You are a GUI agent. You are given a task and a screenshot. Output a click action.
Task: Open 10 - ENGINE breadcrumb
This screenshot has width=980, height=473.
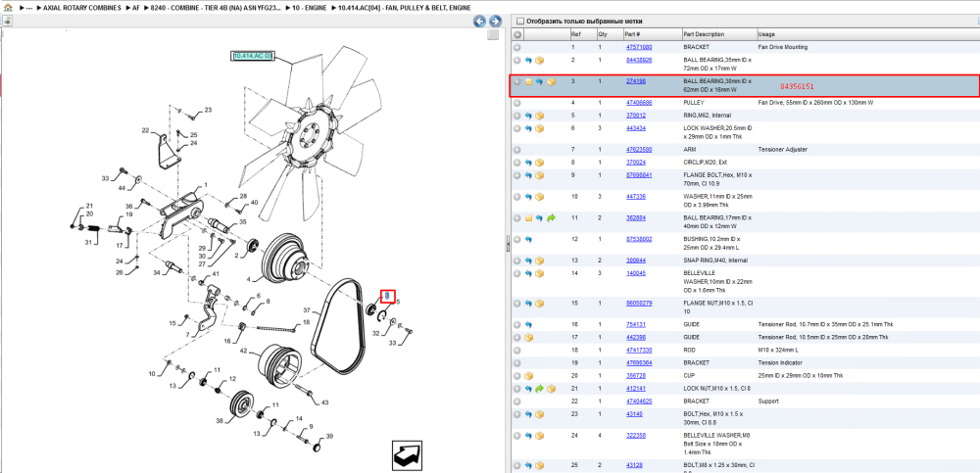[309, 8]
